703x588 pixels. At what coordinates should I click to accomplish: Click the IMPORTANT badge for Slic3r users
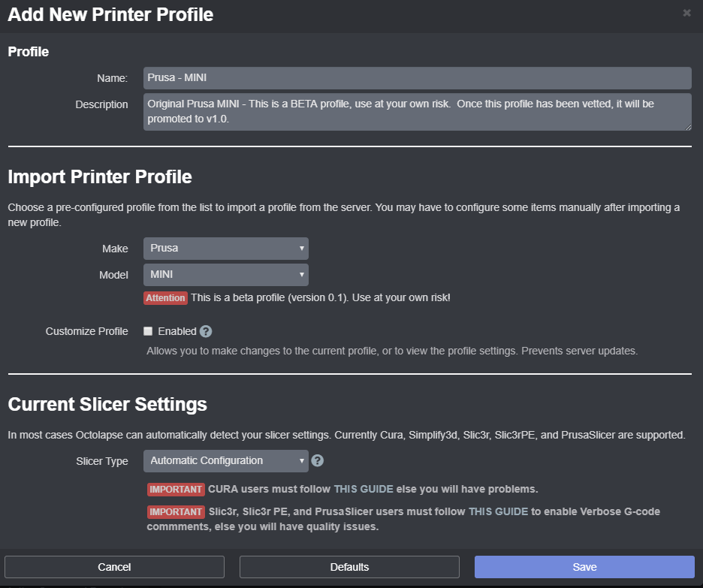tap(176, 512)
